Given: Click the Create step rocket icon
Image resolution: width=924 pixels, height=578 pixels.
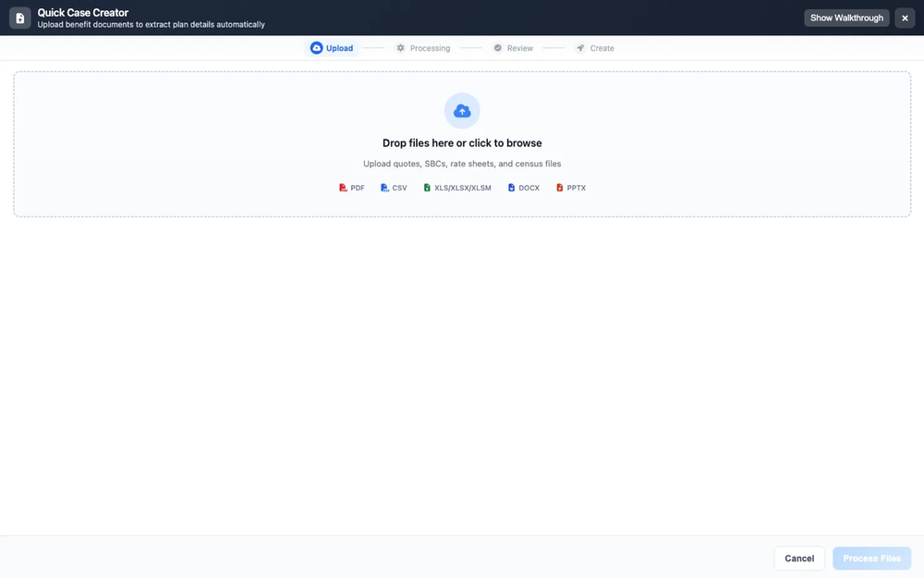Looking at the screenshot, I should (580, 48).
